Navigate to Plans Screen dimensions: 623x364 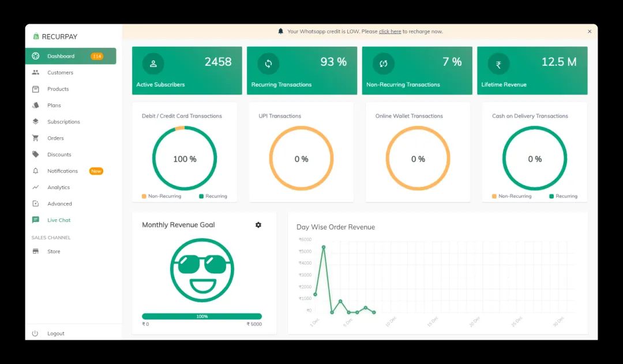point(54,106)
